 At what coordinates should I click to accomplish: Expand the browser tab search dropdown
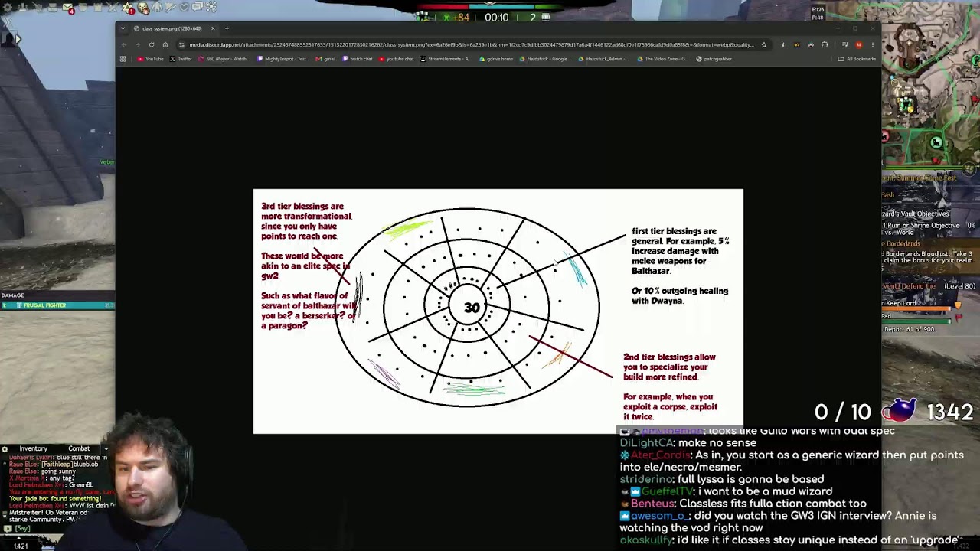coord(122,28)
